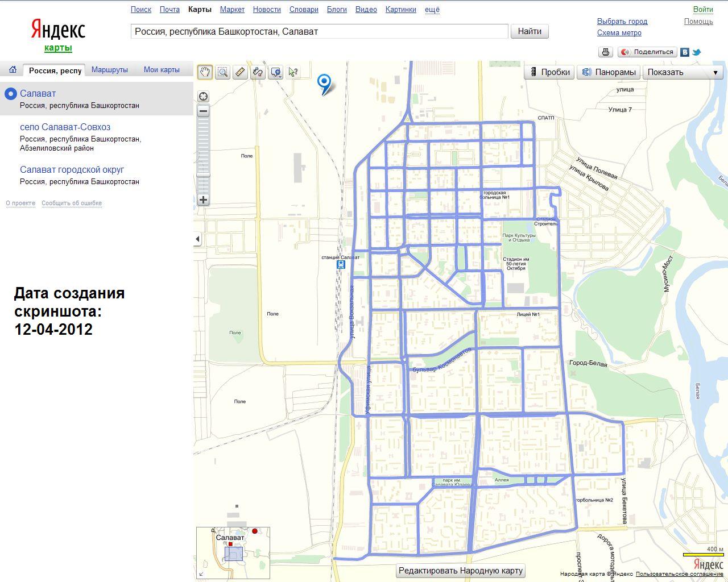
Task: Click the Найти search button
Action: point(530,31)
